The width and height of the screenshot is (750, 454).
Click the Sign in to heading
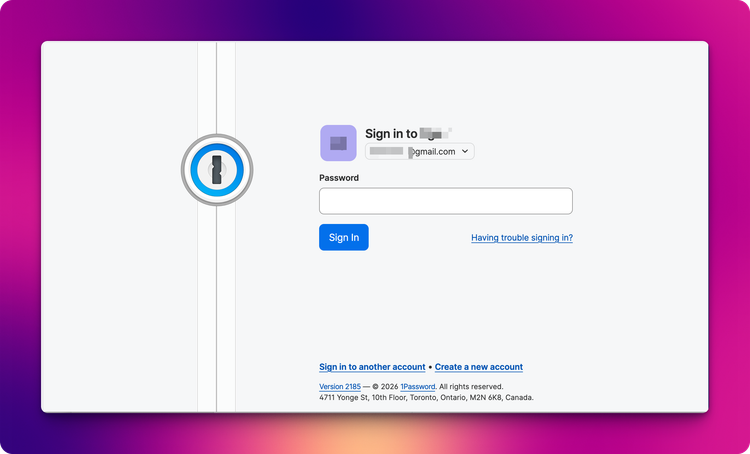tap(408, 133)
